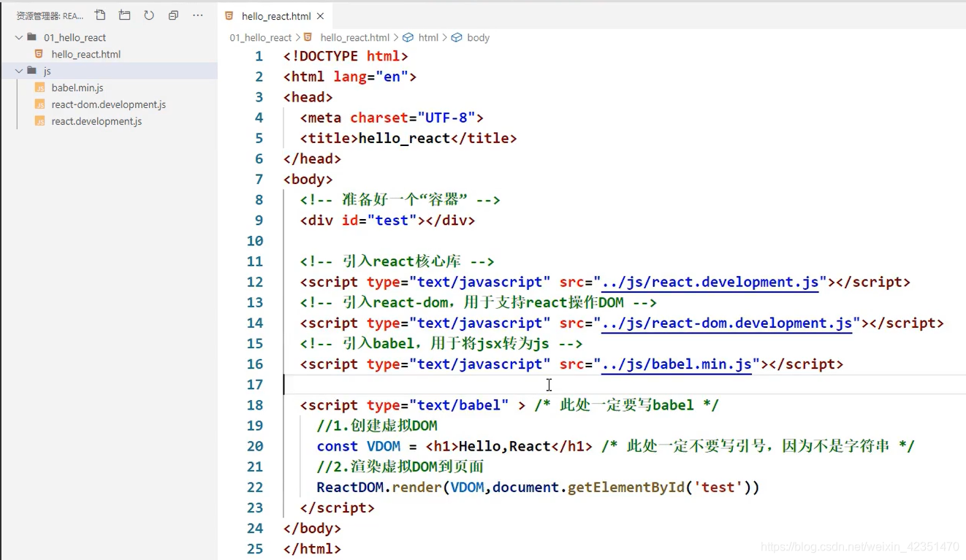Click the JS icon beside react-dom.development.js
The height and width of the screenshot is (560, 966).
(x=39, y=104)
